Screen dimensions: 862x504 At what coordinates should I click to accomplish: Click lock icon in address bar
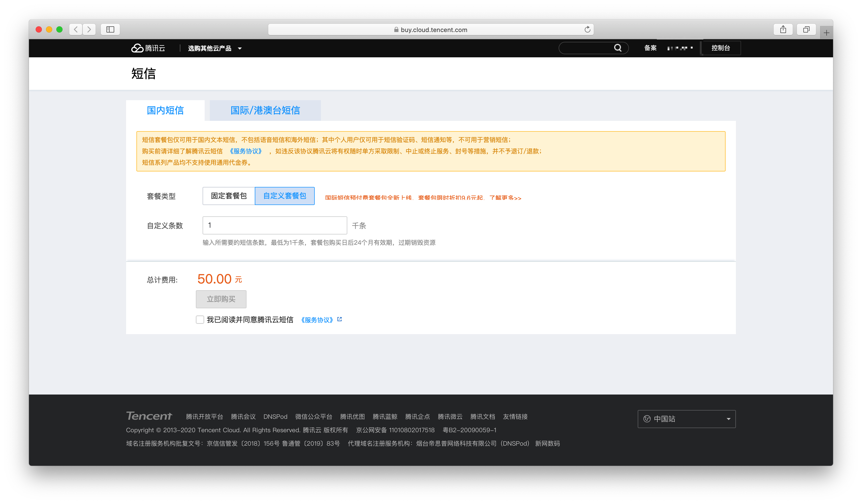pyautogui.click(x=396, y=30)
